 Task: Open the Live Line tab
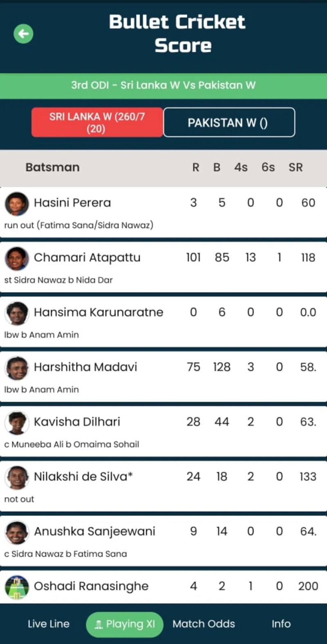click(49, 624)
